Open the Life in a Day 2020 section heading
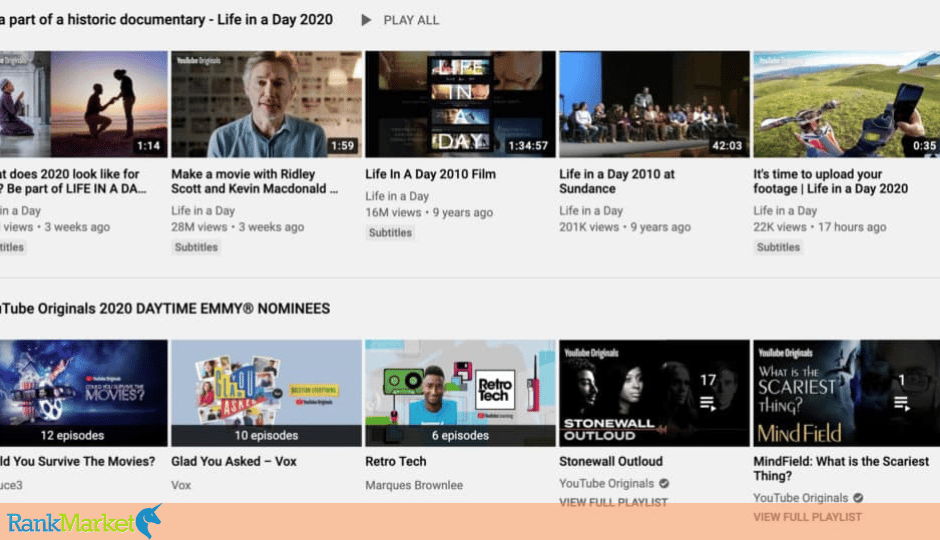The width and height of the screenshot is (940, 540). pos(166,20)
